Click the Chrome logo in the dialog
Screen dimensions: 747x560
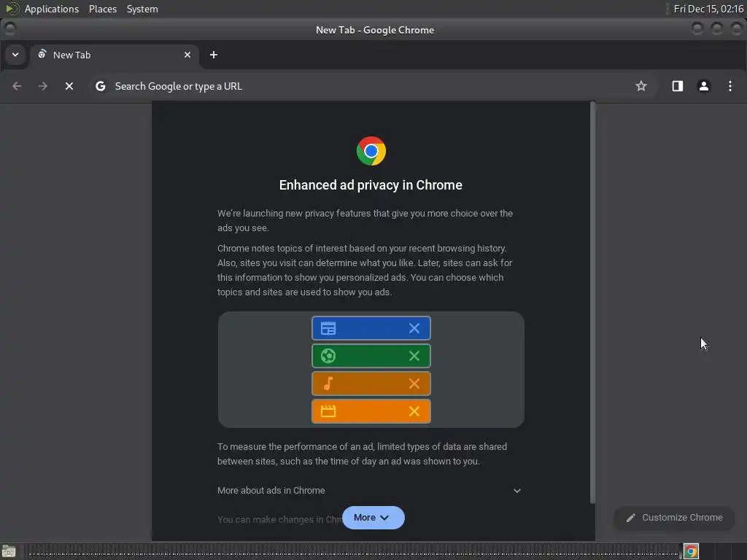(371, 151)
